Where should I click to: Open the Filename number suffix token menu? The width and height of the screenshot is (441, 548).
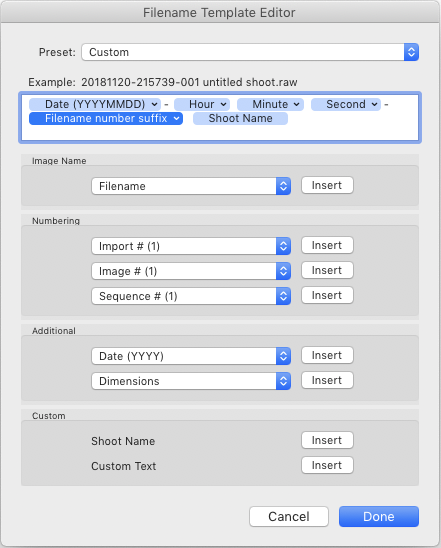coord(176,118)
